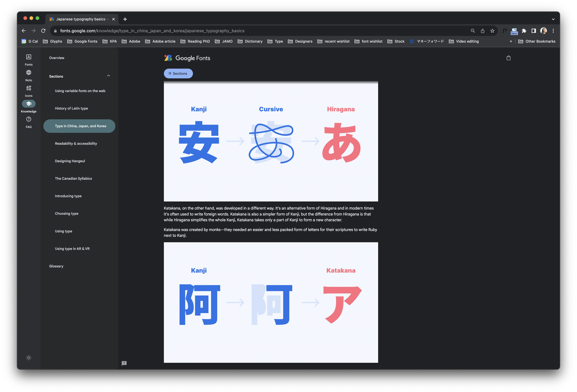Open the Adobe article bookmark folder
The width and height of the screenshot is (577, 392).
tap(160, 41)
